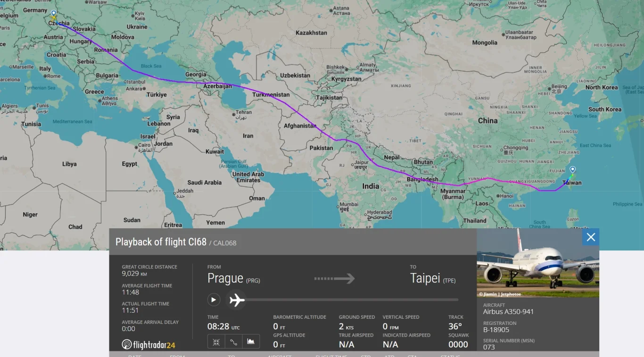Click the Taipei destination pin on map
This screenshot has width=644, height=357.
click(572, 170)
